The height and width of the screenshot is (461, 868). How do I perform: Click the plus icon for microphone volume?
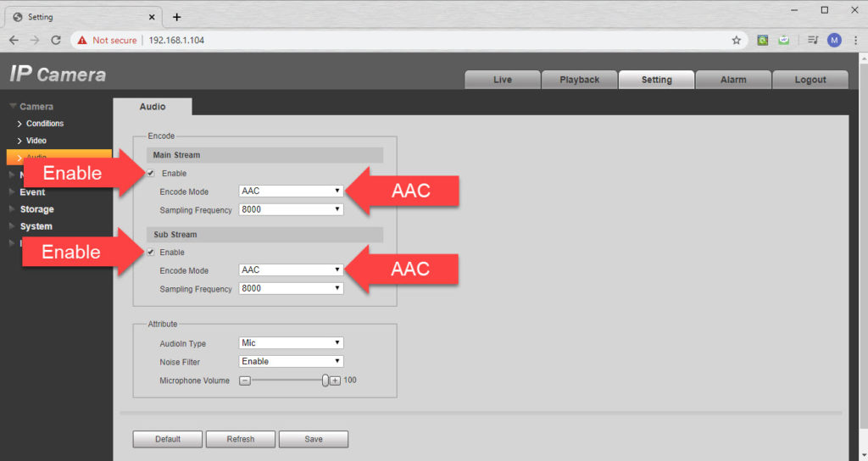335,380
